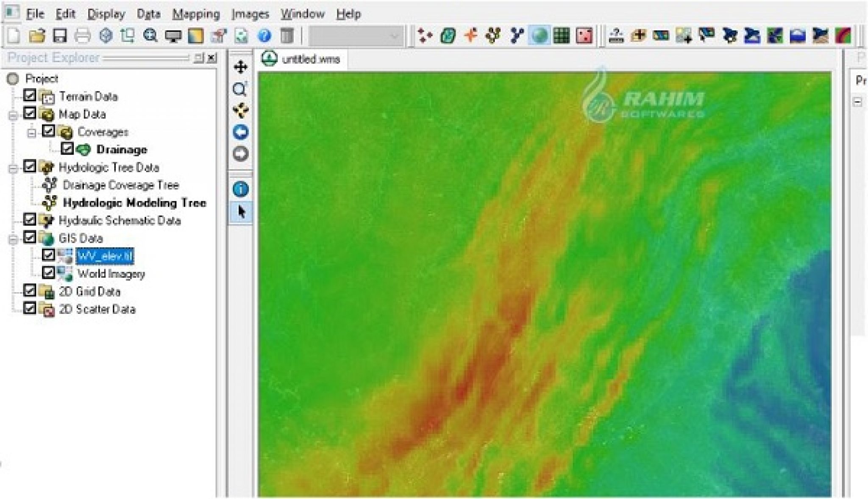Screen dimensions: 868x499
Task: Activate the Zoom tool below the Pan tool
Action: (x=241, y=87)
